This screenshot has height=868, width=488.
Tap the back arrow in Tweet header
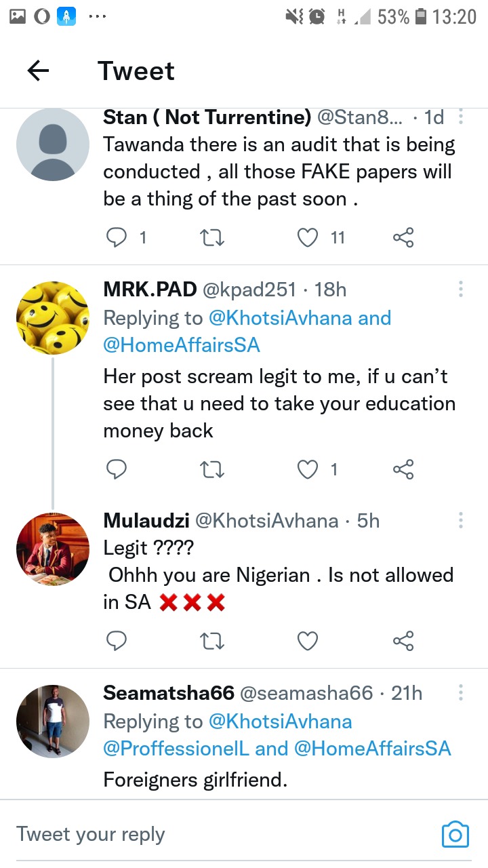click(x=39, y=71)
